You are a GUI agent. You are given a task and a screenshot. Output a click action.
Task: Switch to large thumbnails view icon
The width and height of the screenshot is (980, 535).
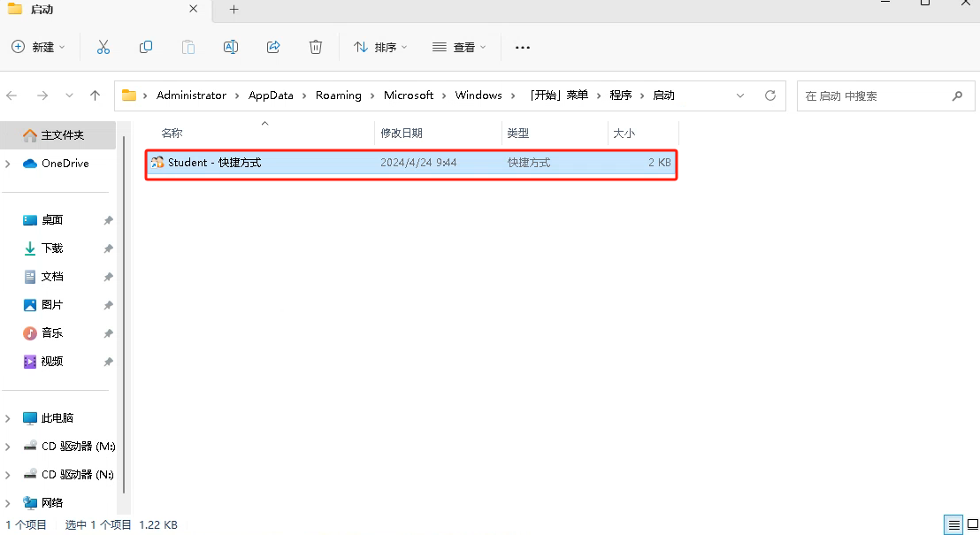[x=972, y=524]
